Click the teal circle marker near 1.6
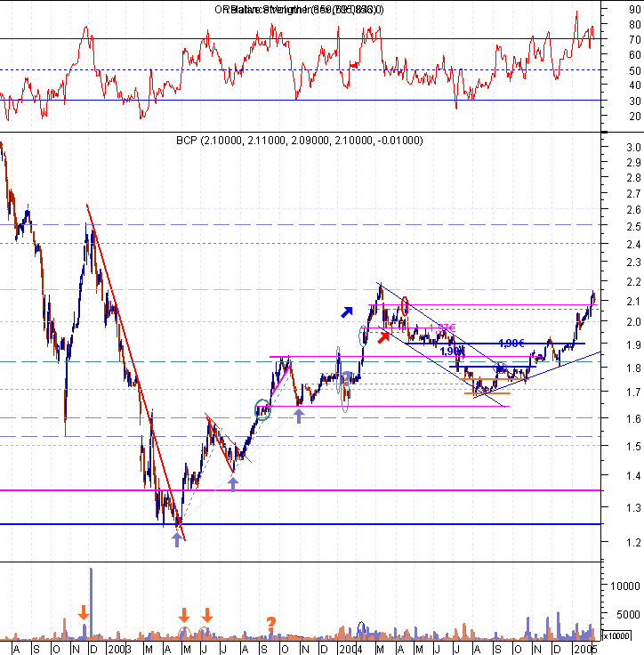644x655 pixels. tap(262, 409)
